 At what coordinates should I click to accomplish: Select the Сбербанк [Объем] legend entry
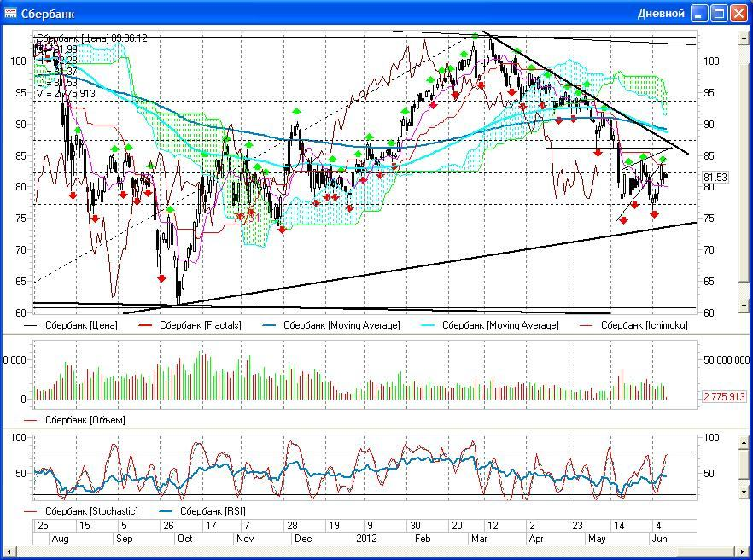pos(85,420)
